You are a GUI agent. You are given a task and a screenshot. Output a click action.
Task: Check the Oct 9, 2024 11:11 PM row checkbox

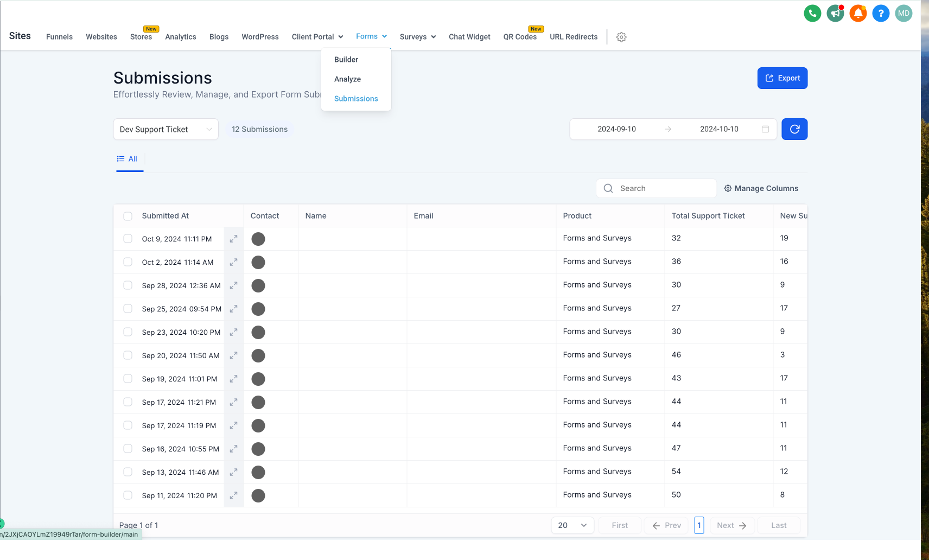(x=128, y=238)
